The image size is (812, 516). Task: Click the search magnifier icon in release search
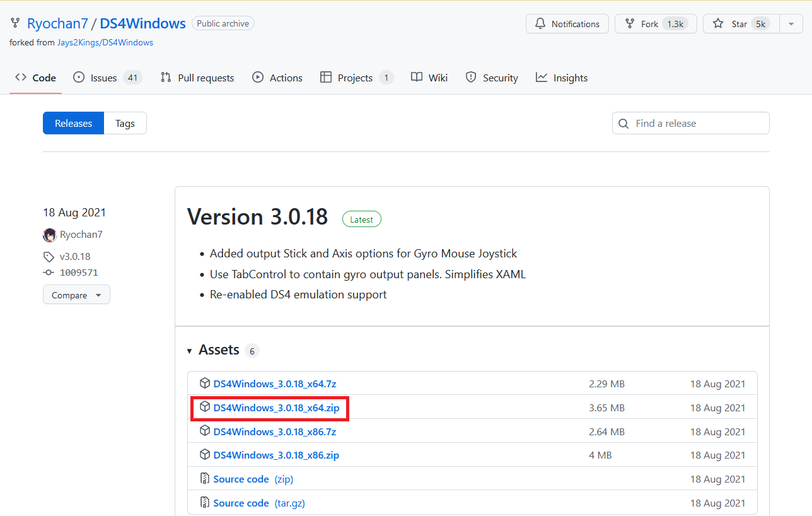coord(623,124)
